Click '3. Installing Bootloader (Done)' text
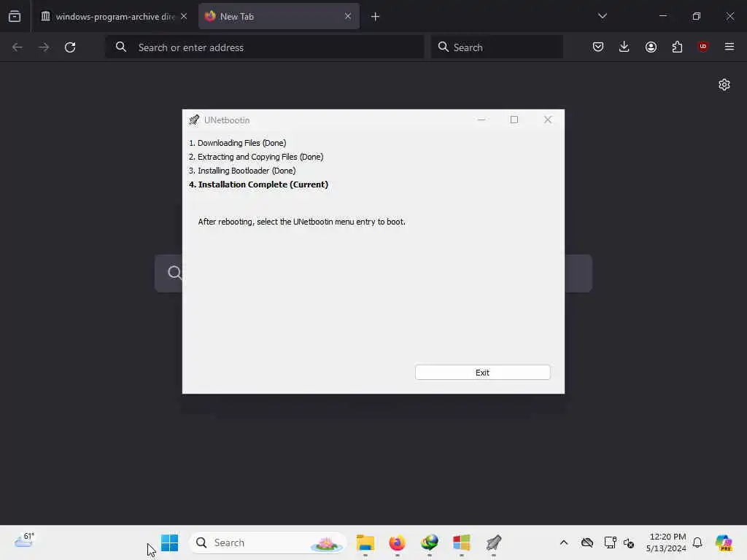The height and width of the screenshot is (560, 747). tap(242, 171)
